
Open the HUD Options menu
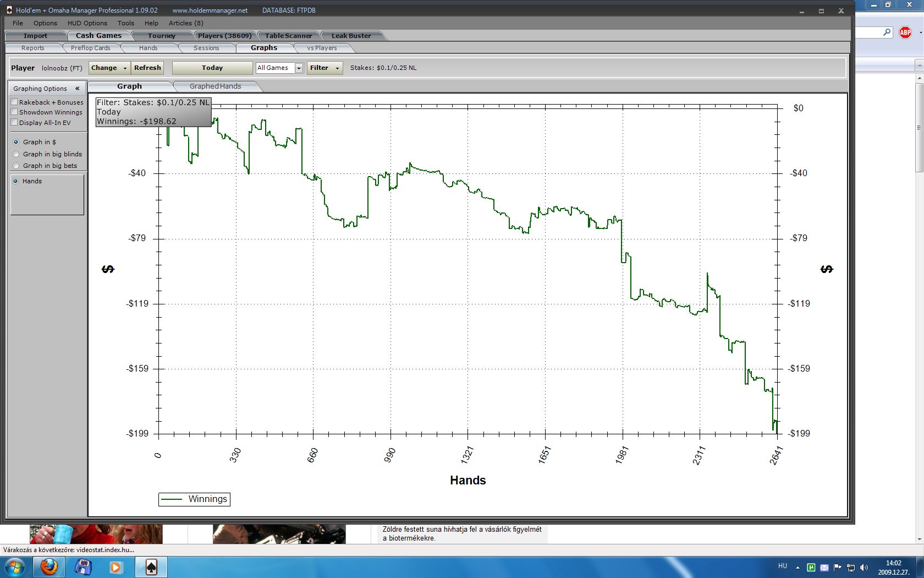coord(87,23)
